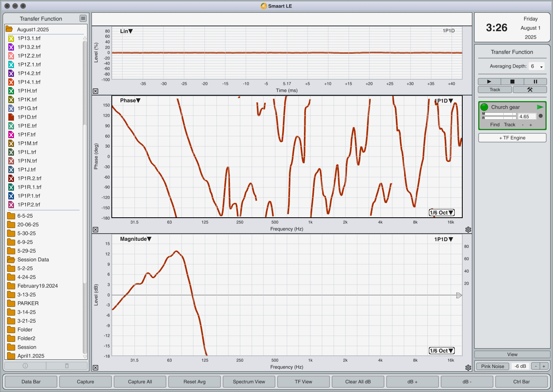553x392 pixels.
Task: Open 1/6 Oct smoothing dropdown in Magnitude plot
Action: tap(442, 351)
